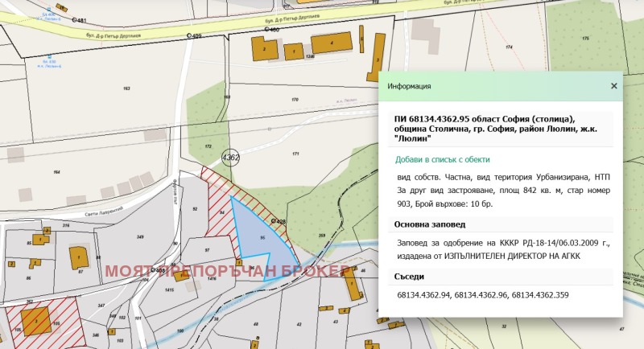This screenshot has height=349, width=644.
Task: Click geodetic point marker 428
Action: 274,221
